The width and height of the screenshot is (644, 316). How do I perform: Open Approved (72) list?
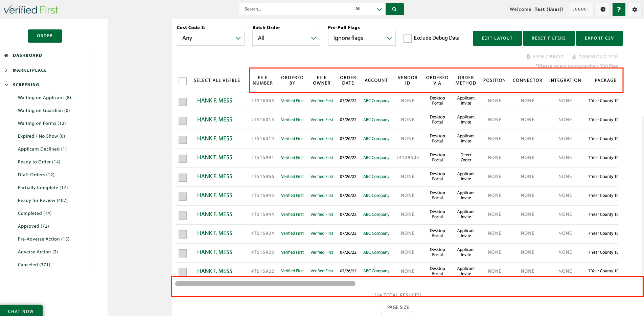tap(33, 226)
